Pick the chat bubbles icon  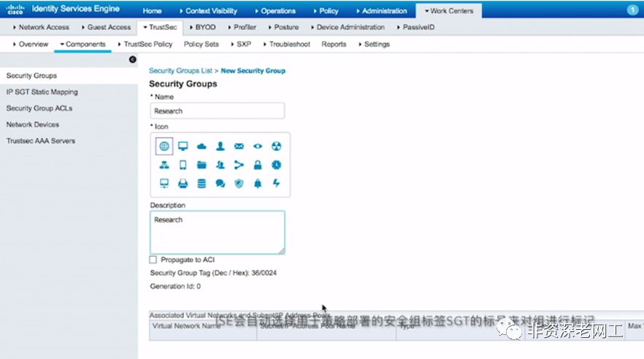click(221, 183)
